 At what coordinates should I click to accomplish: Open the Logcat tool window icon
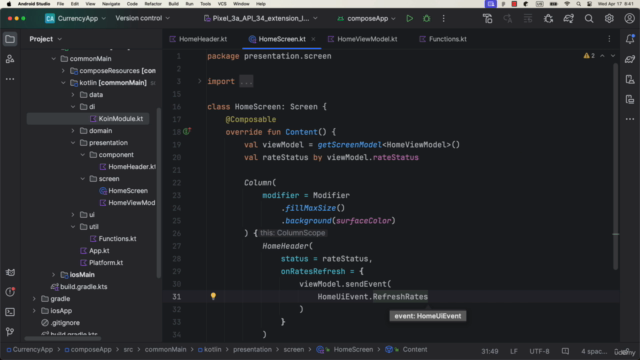click(x=10, y=272)
